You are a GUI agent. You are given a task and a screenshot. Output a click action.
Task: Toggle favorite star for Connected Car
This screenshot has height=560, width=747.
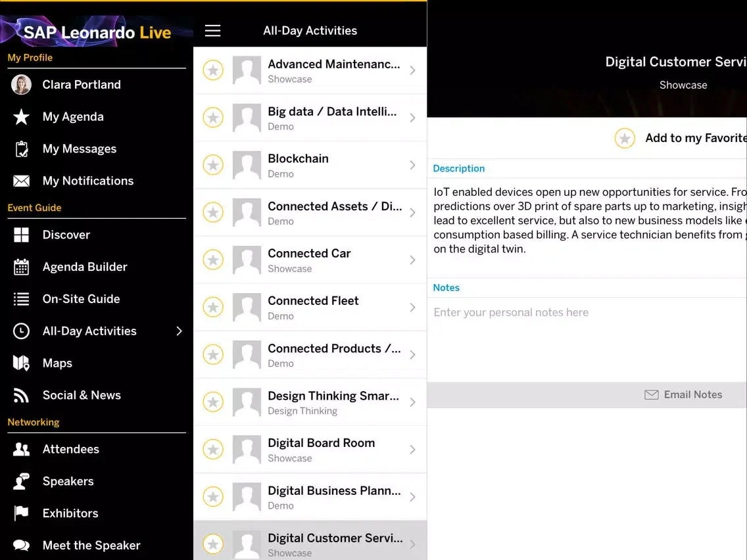tap(213, 260)
